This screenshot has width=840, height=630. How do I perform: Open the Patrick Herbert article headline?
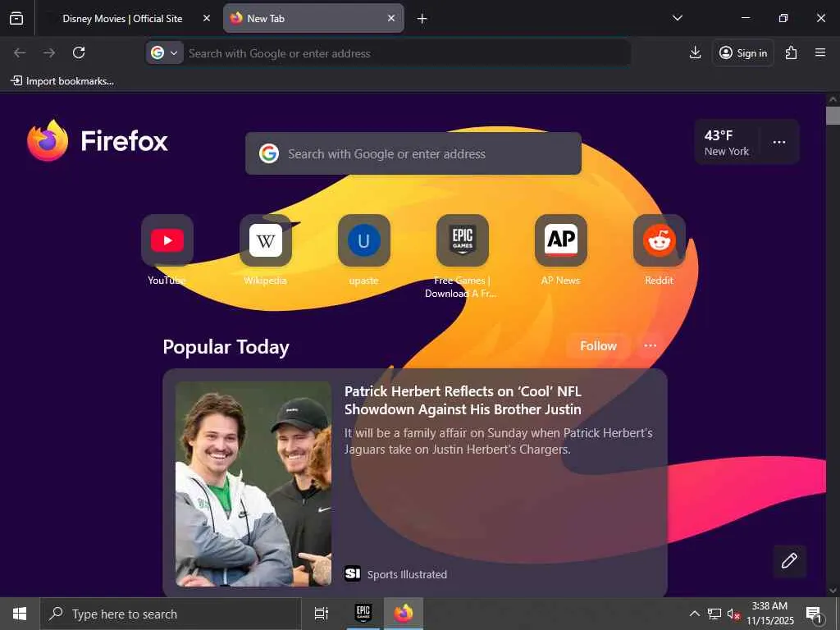coord(463,400)
